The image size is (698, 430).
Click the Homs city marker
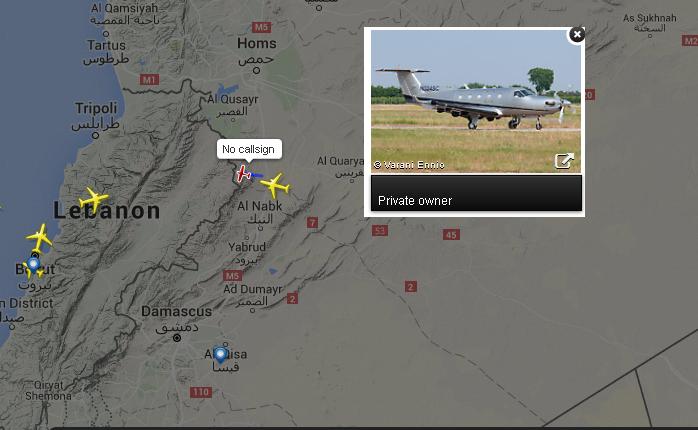pos(256,70)
